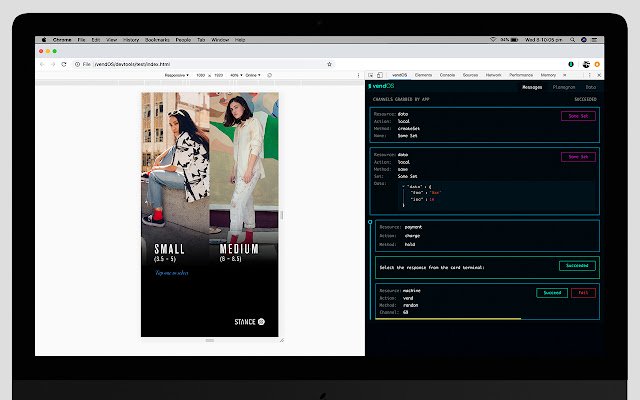This screenshot has height=400, width=640.
Task: Open the Online throttling dropdown
Action: [253, 76]
